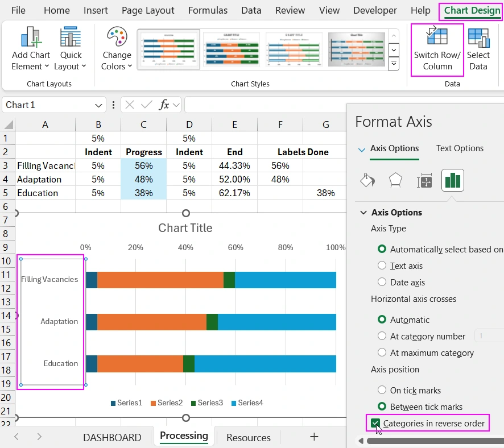The width and height of the screenshot is (504, 448).
Task: Switch to the Chart Design ribbon tab
Action: [x=471, y=10]
